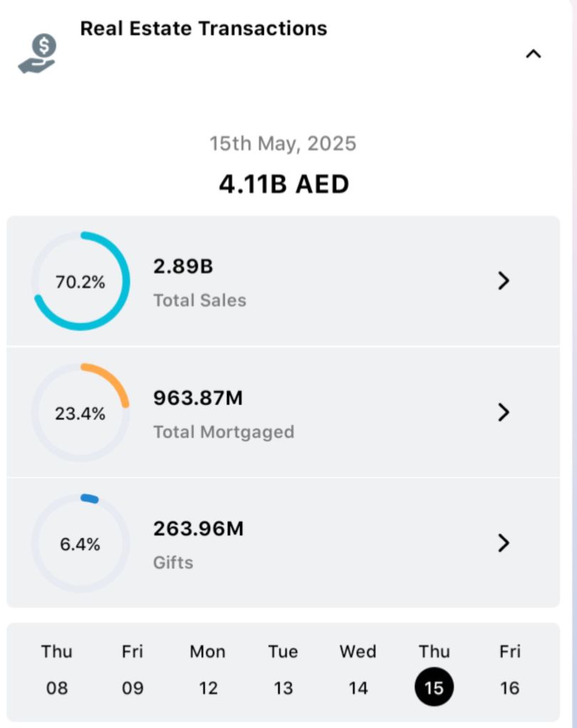This screenshot has height=728, width=577.
Task: Select Thursday 08 in date strip
Action: tap(57, 670)
